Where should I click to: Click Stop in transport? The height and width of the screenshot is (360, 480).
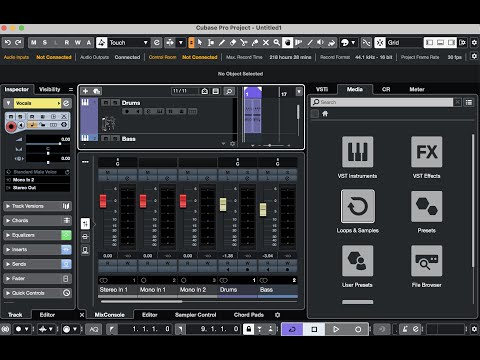coord(314,329)
